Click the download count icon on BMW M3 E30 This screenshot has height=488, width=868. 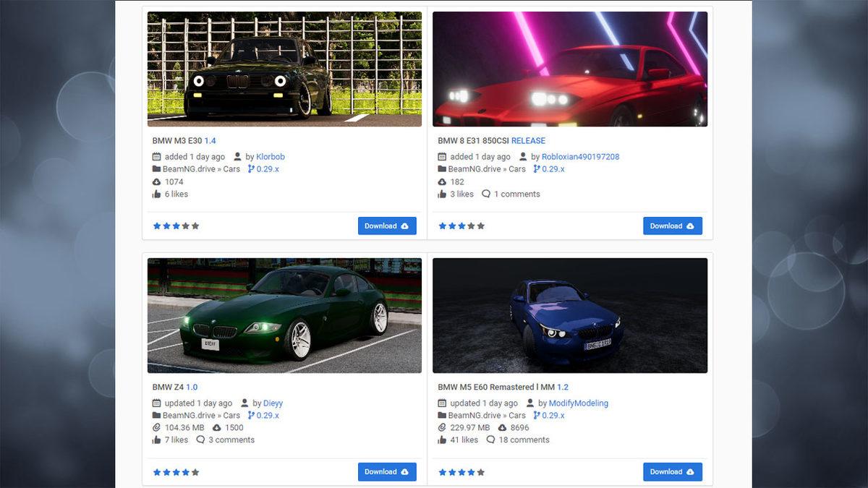(x=156, y=181)
